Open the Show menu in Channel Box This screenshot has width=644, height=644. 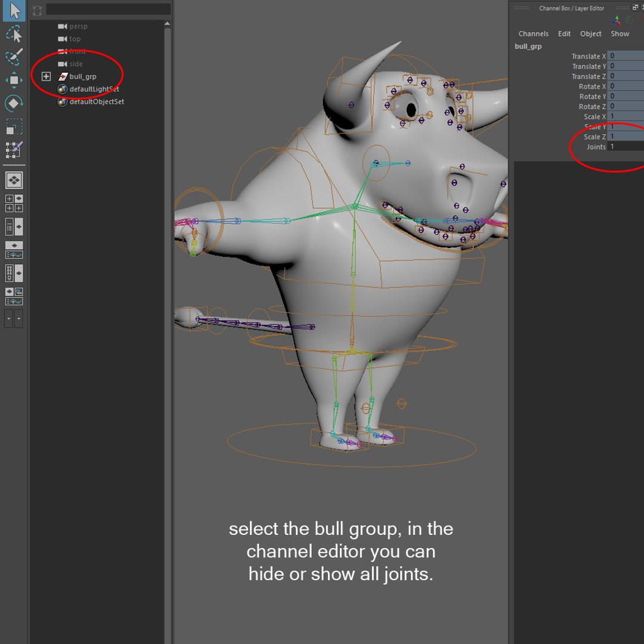point(620,33)
